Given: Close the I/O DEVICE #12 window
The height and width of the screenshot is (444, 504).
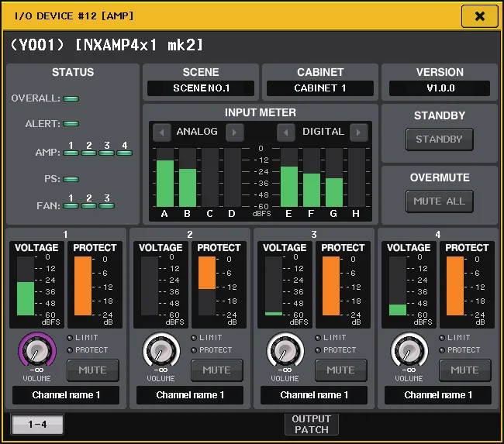Looking at the screenshot, I should 479,16.
